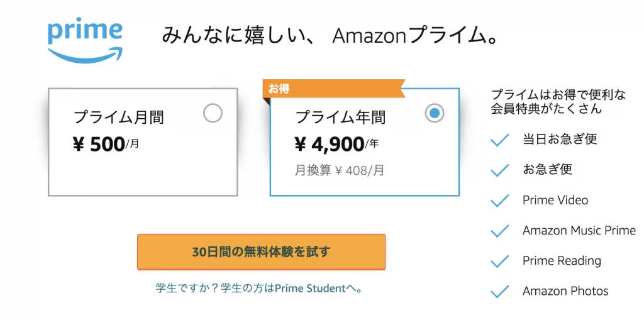The image size is (644, 320).
Task: Click the Prime Reading benefit text
Action: 562,261
